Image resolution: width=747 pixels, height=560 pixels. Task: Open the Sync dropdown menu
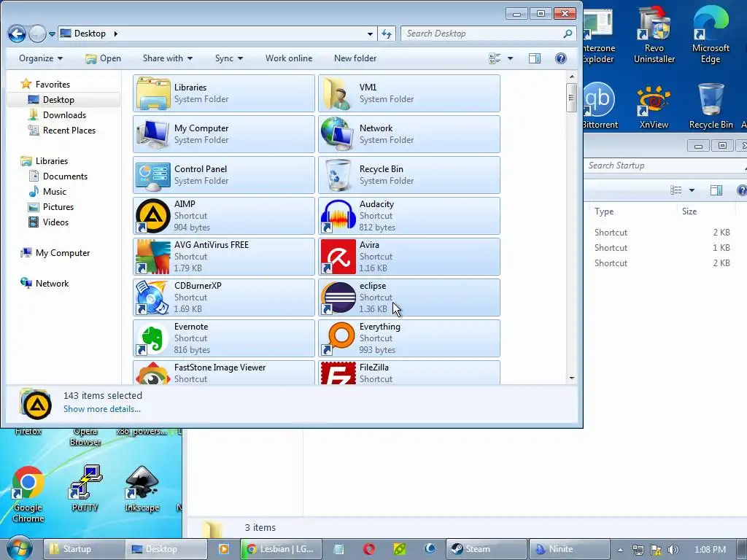(x=228, y=58)
